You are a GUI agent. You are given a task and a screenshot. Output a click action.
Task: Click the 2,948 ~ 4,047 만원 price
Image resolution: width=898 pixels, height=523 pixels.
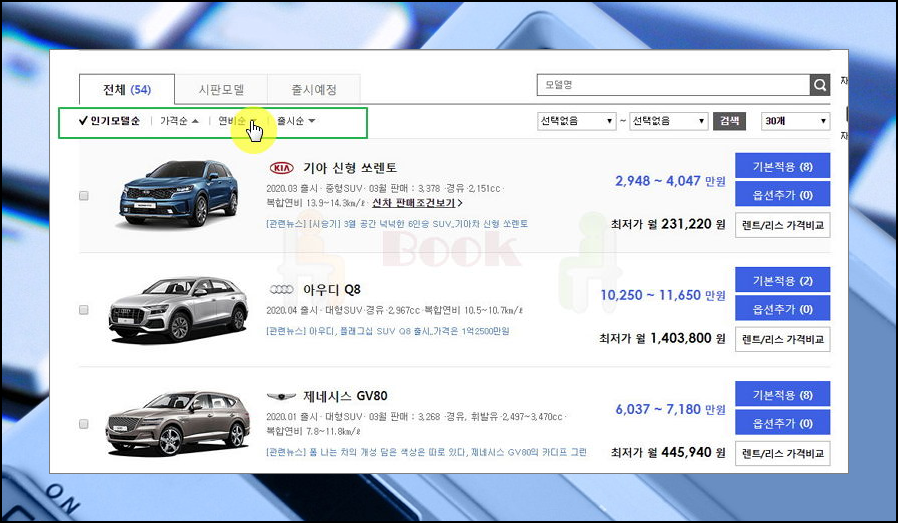tap(670, 181)
